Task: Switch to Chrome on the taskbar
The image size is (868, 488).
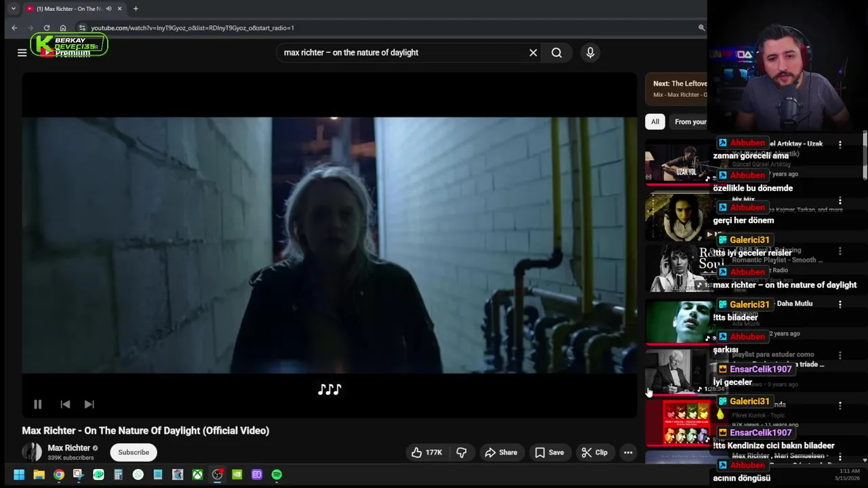Action: click(x=59, y=474)
